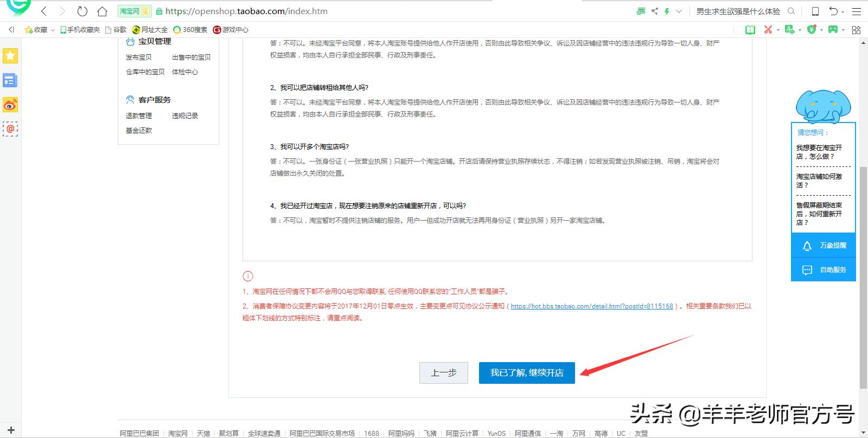
Task: Go forward with the browser forward arrow
Action: [62, 11]
